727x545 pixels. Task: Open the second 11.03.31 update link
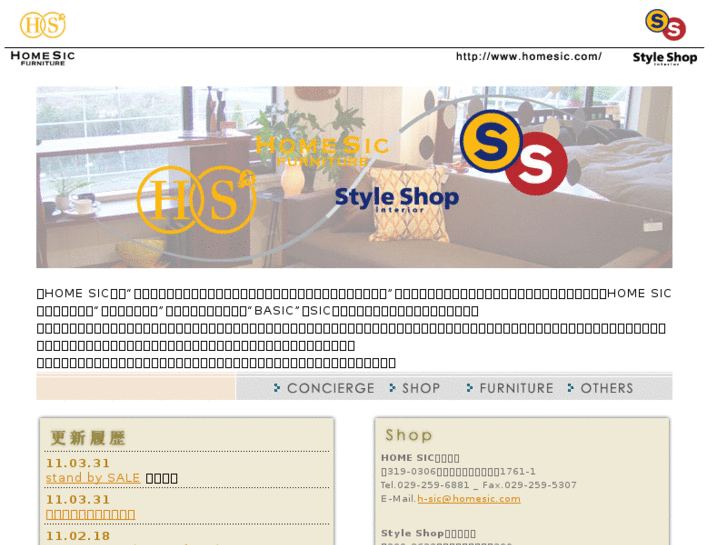pos(90,514)
